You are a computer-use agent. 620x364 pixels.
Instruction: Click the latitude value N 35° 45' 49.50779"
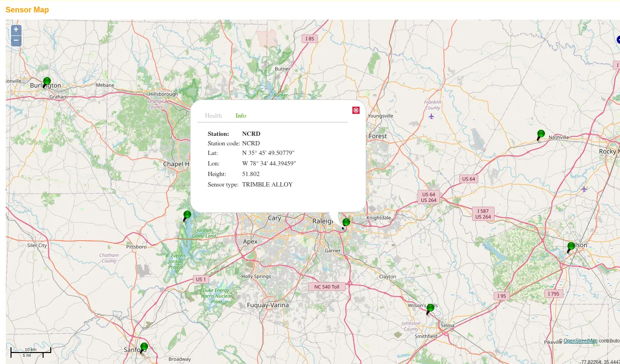[x=268, y=153]
